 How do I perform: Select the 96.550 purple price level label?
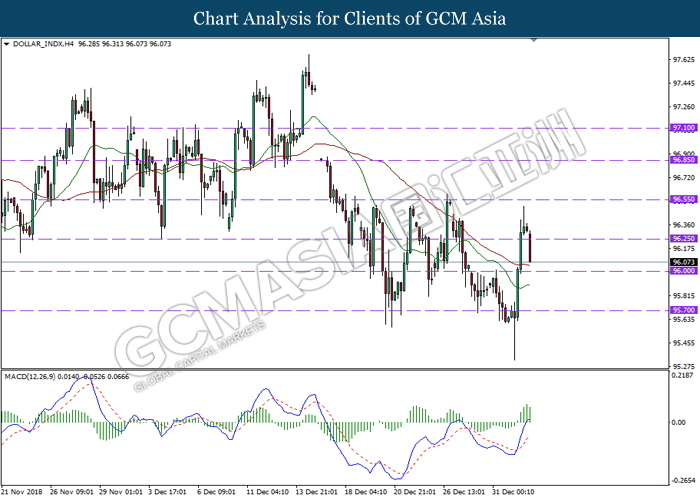[x=683, y=200]
